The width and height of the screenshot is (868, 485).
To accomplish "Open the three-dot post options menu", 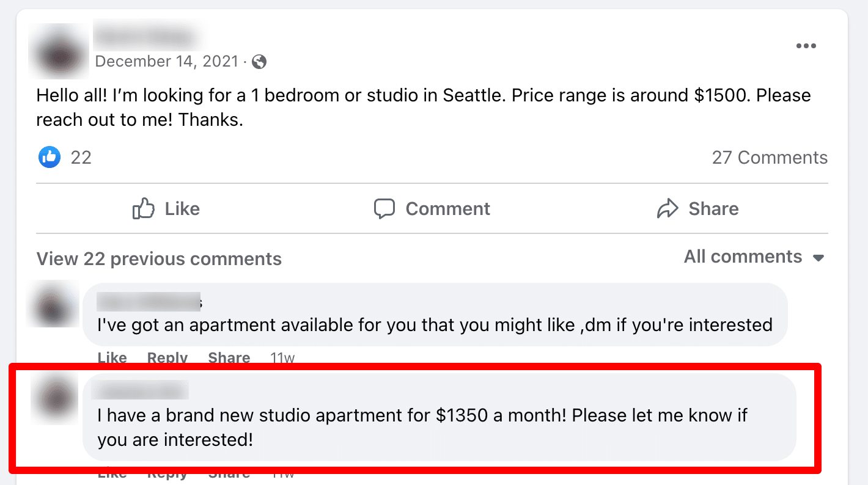I will [806, 45].
